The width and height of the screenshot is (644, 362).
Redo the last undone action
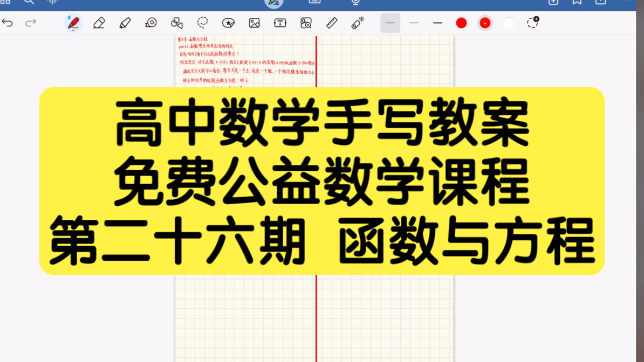click(31, 23)
